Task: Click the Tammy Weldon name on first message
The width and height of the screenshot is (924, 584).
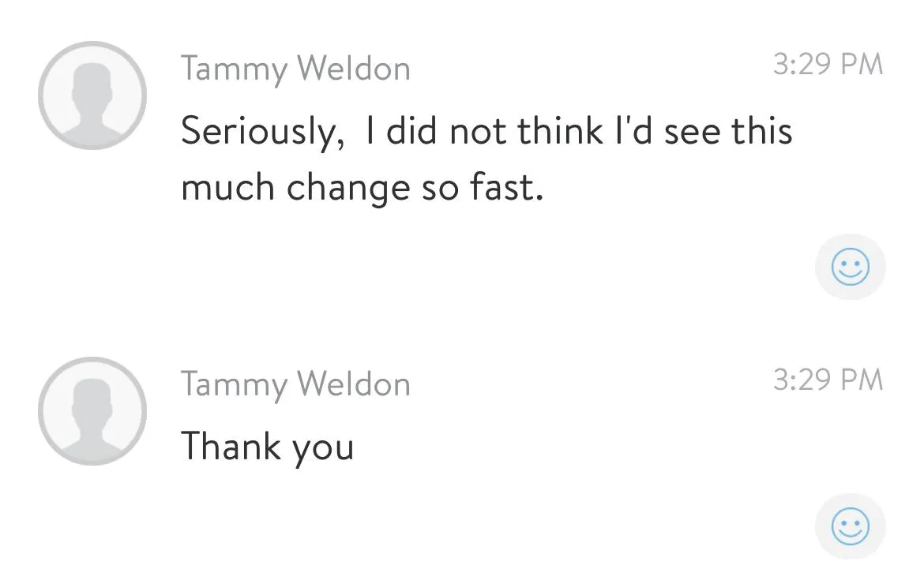Action: click(x=295, y=69)
